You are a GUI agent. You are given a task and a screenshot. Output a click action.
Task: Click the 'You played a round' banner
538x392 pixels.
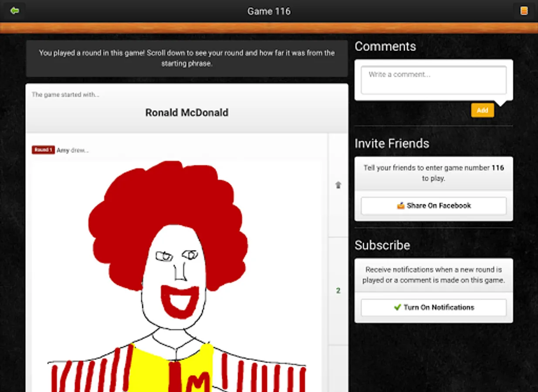pos(187,58)
